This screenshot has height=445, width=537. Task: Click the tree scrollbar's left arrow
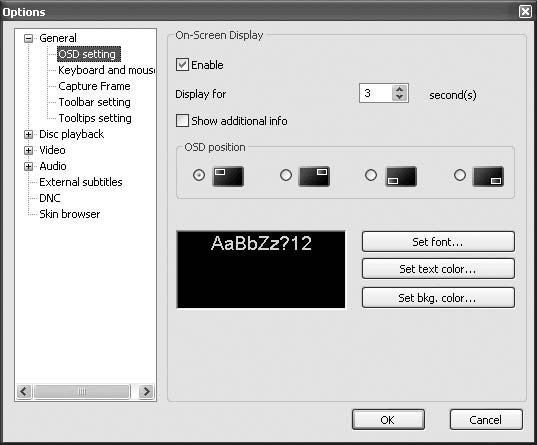24,391
